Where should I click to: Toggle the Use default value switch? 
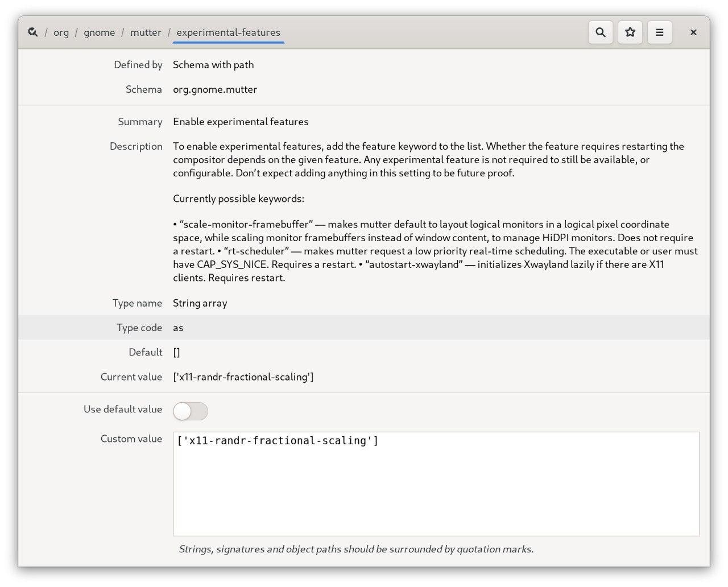tap(191, 411)
